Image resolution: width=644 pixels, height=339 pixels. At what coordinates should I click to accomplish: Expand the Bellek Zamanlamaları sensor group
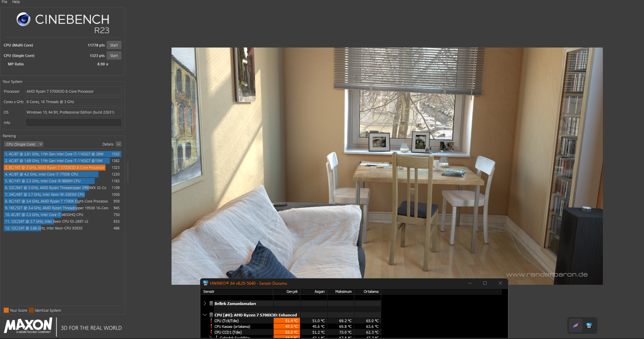pyautogui.click(x=205, y=303)
